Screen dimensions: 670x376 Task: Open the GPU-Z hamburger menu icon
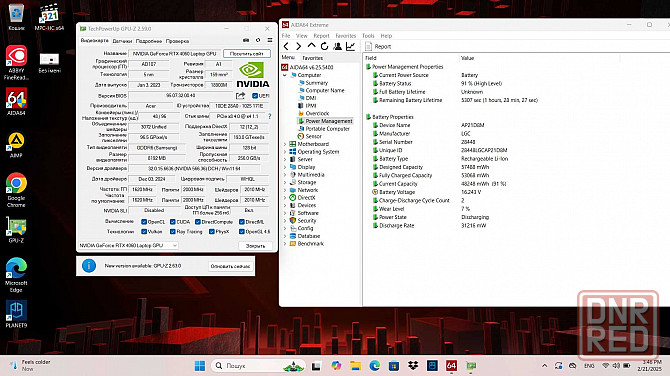[270, 40]
